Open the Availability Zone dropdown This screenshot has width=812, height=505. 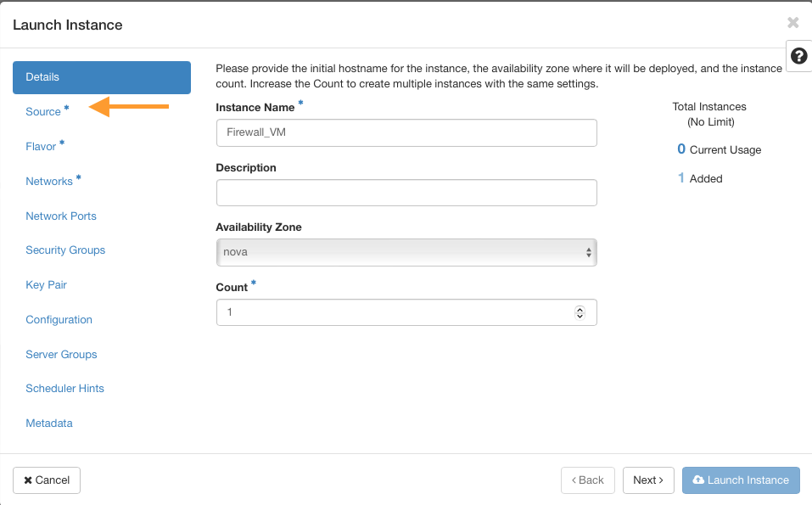click(x=406, y=252)
